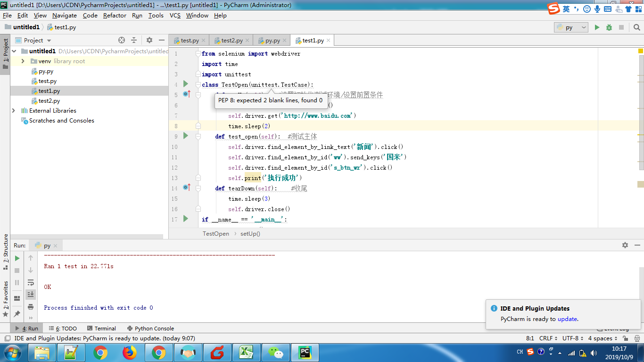Go down the stack trace arrow

31,270
